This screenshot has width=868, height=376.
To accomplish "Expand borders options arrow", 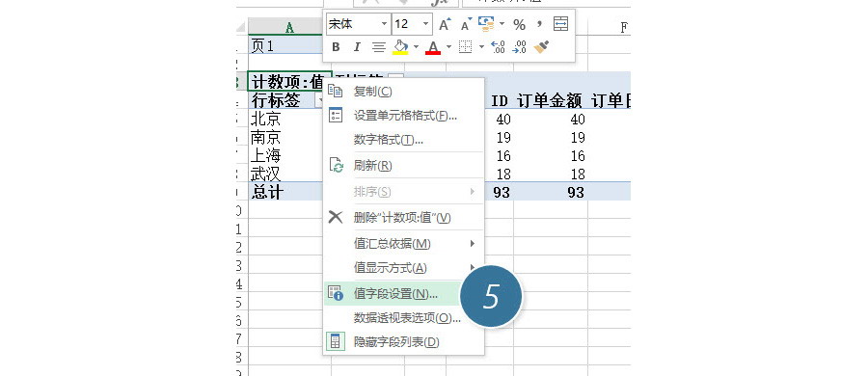I will click(481, 47).
